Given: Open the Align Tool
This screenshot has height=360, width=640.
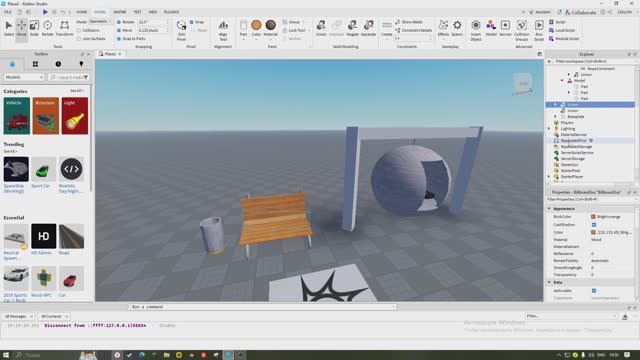Looking at the screenshot, I should point(223,30).
